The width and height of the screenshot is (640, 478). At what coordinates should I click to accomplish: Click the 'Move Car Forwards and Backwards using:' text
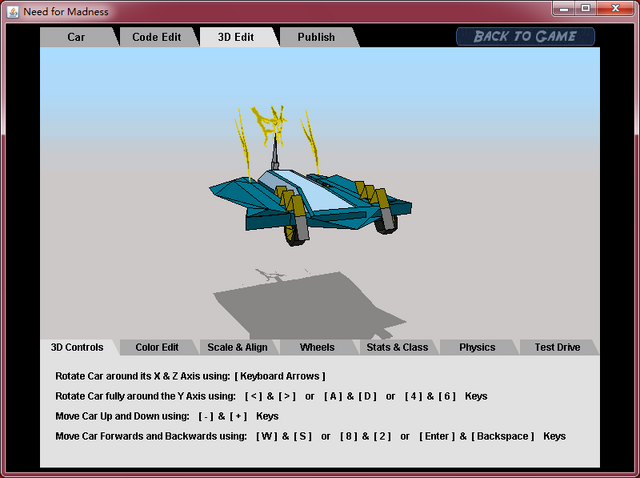point(151,436)
